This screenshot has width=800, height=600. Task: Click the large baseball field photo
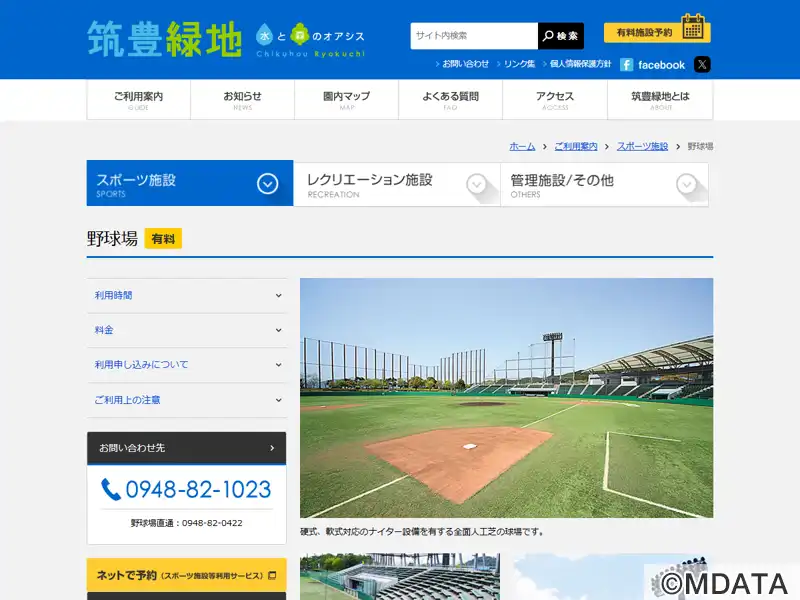coord(506,398)
